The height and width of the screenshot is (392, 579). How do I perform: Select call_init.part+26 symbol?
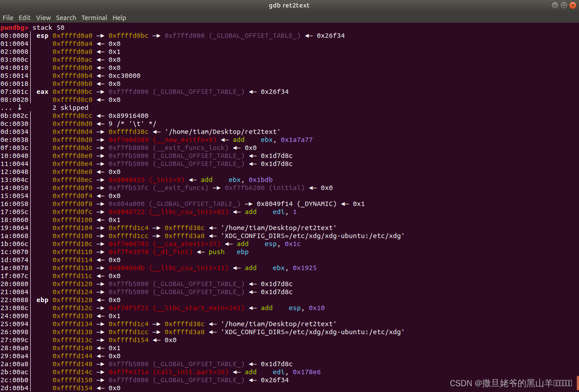pos(191,372)
